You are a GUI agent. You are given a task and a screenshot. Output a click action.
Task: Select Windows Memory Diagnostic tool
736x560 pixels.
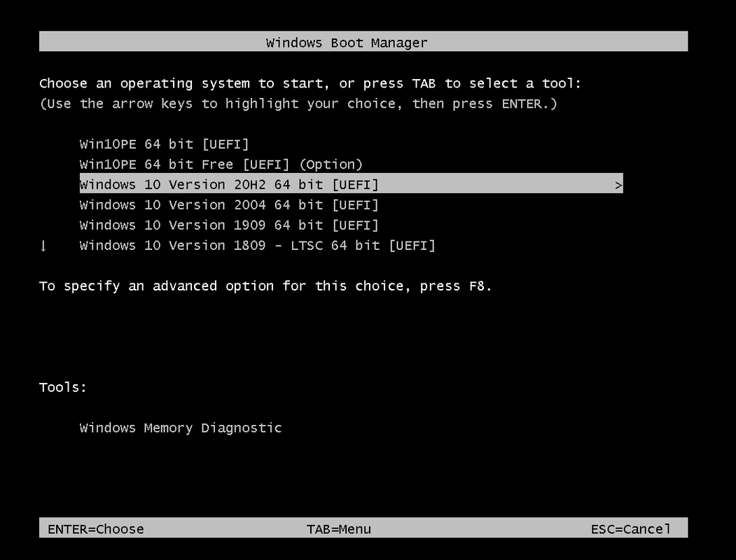181,428
